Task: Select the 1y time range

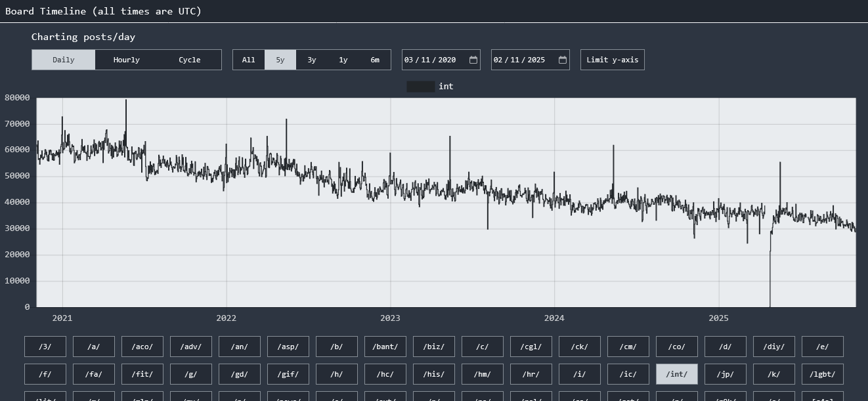Action: click(343, 60)
